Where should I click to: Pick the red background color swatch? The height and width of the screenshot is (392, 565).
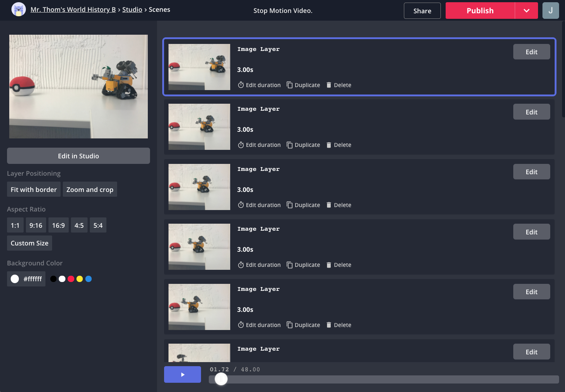click(x=71, y=279)
